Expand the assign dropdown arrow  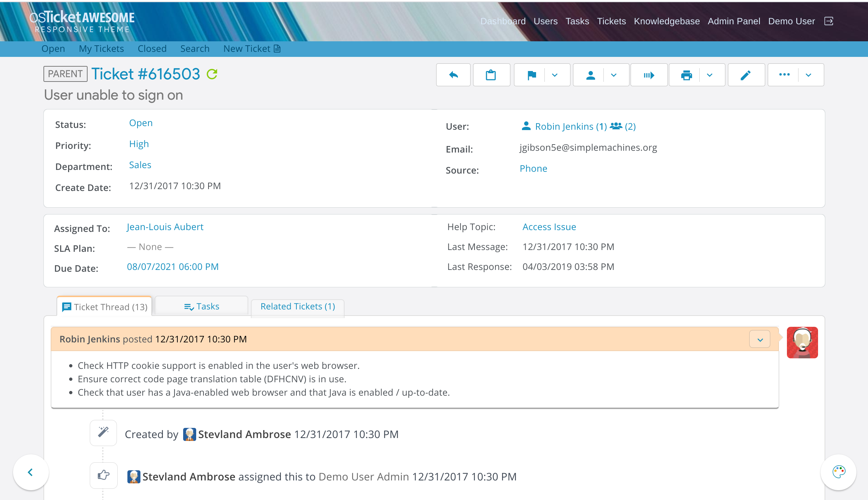point(614,75)
